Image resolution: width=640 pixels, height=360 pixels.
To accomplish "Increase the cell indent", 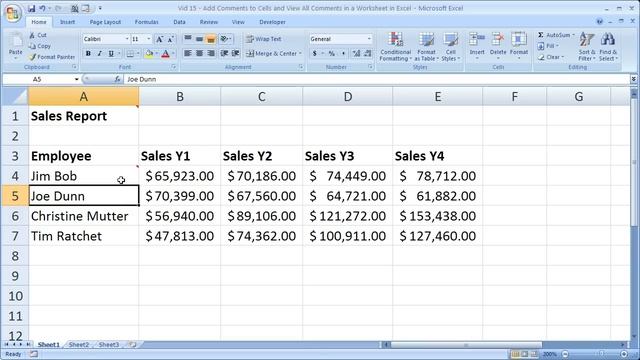I will coord(236,53).
